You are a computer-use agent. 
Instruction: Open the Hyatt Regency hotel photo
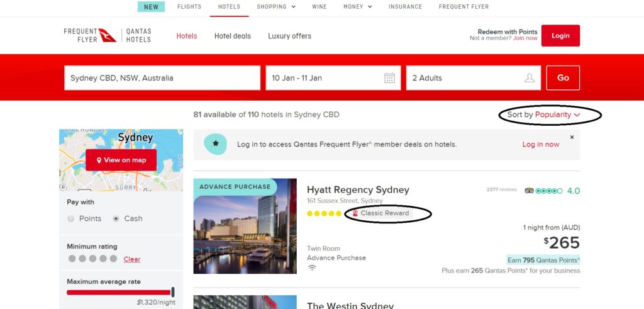(245, 226)
